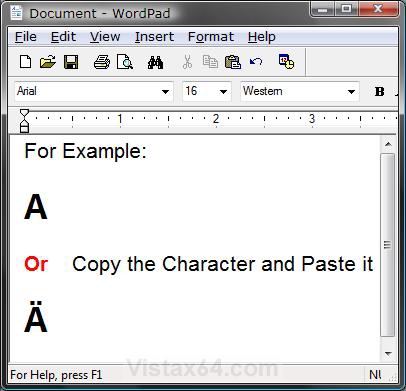The width and height of the screenshot is (406, 391).
Task: Copy selection with the Copy icon
Action: coord(210,62)
